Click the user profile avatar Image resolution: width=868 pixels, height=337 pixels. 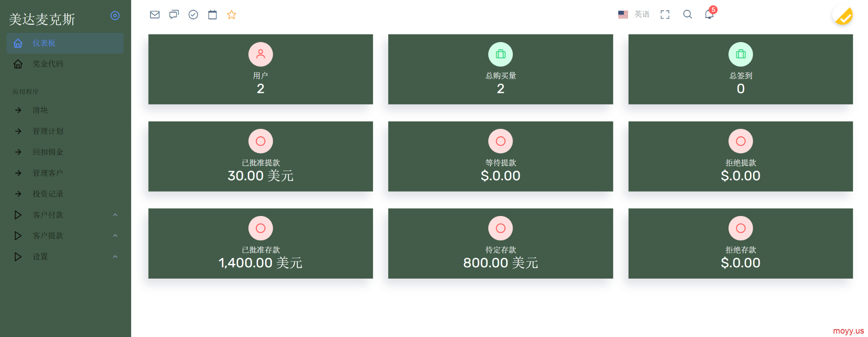pyautogui.click(x=843, y=16)
